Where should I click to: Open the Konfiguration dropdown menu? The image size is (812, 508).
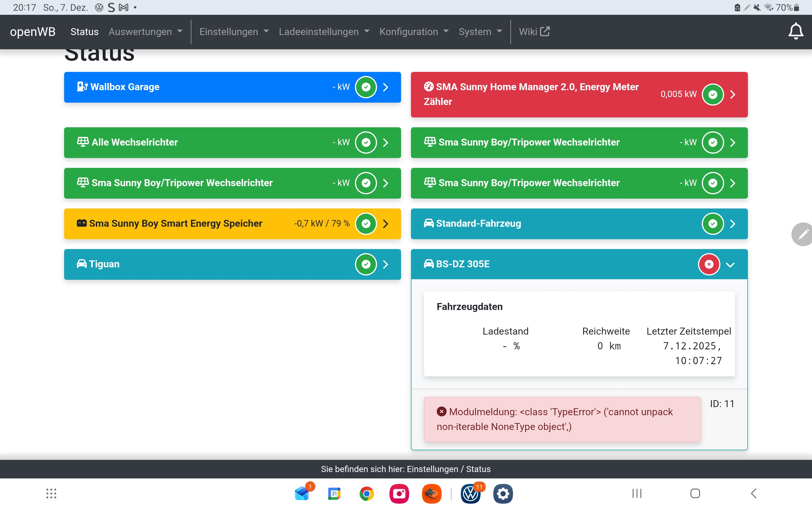point(414,32)
